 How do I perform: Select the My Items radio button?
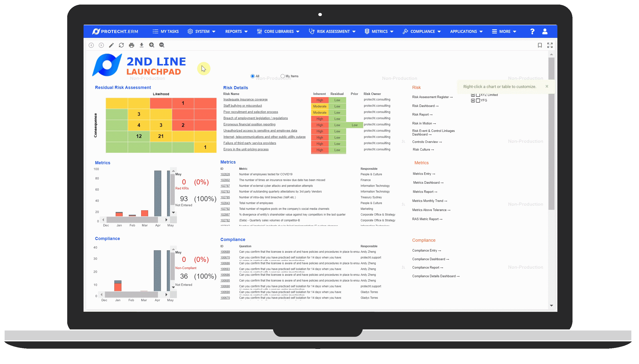283,76
